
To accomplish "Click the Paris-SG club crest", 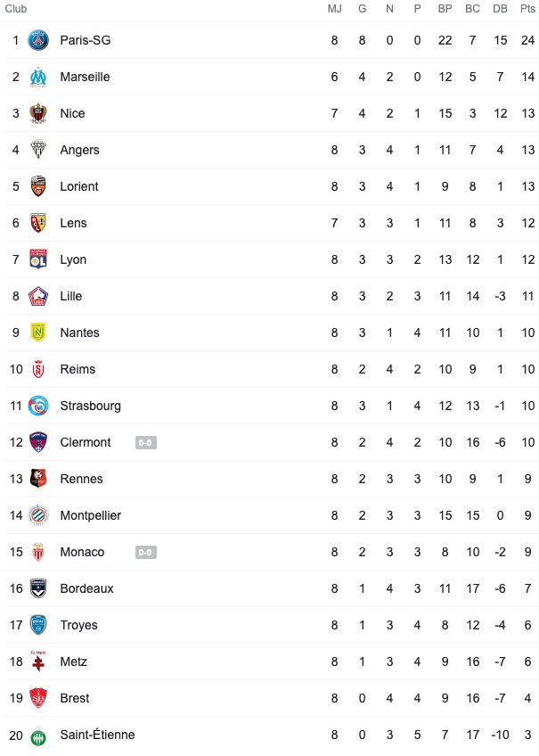I will (x=38, y=40).
